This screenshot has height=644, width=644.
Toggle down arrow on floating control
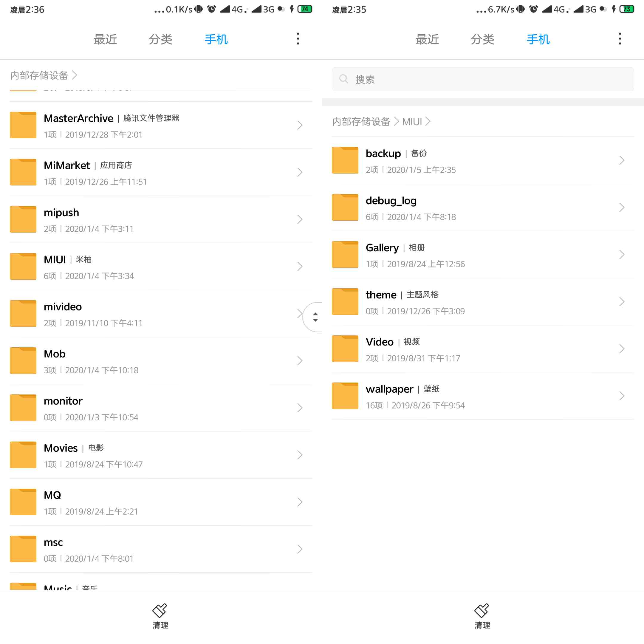(315, 321)
